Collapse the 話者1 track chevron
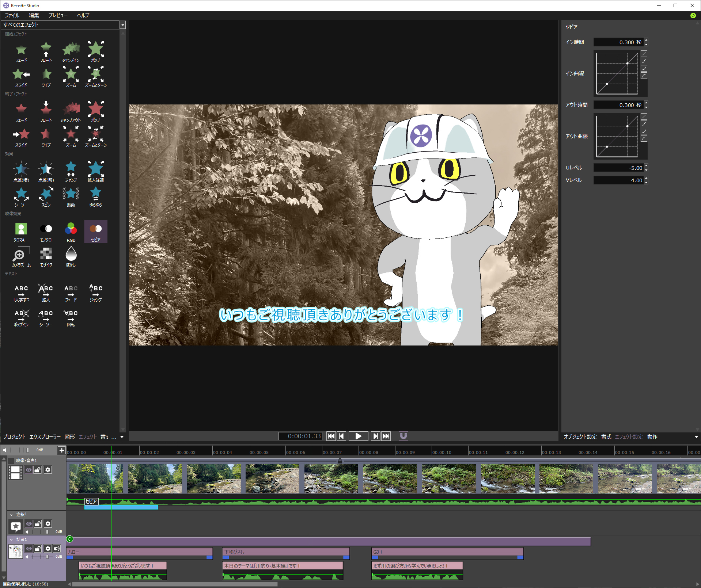 (x=11, y=539)
